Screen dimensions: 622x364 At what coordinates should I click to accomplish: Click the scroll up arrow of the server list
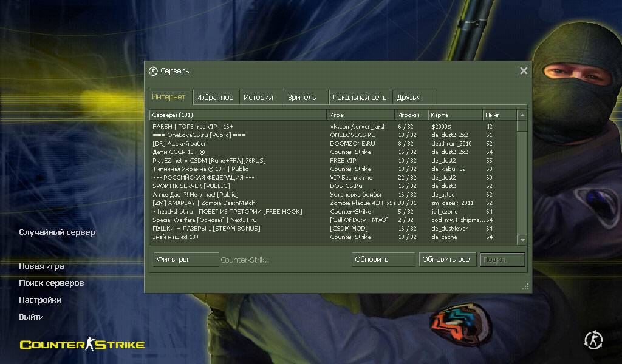click(x=522, y=115)
